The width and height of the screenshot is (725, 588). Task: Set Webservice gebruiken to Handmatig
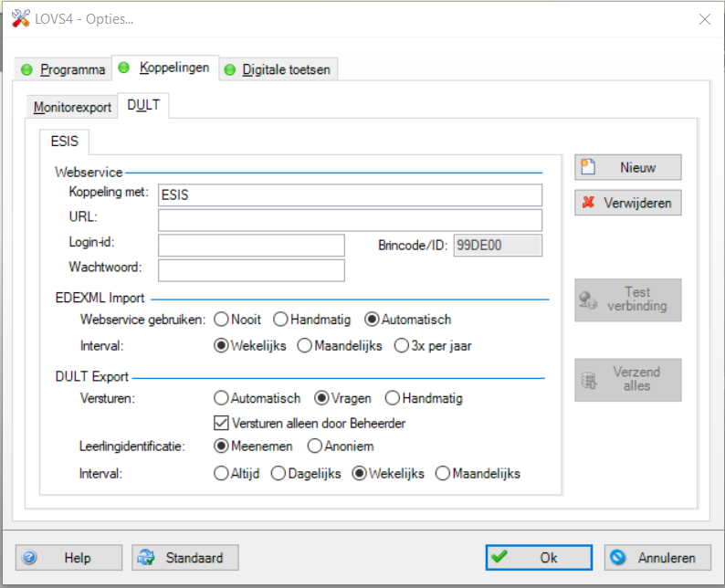tap(280, 320)
